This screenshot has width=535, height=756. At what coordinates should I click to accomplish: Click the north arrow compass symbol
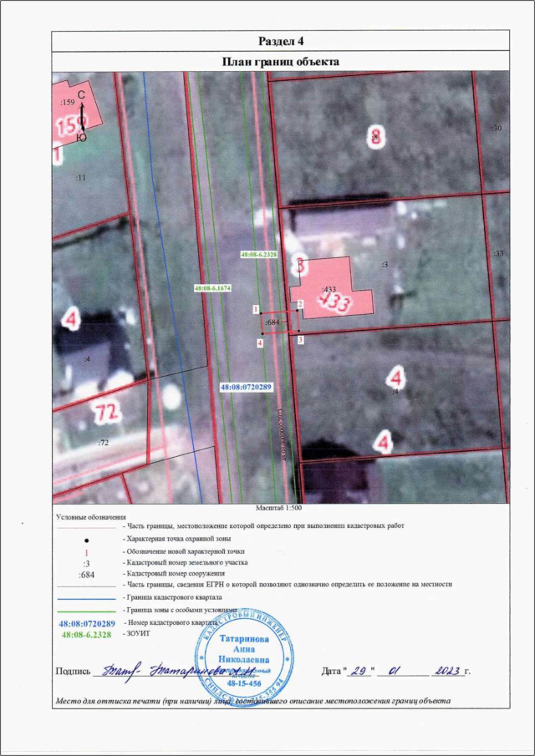pyautogui.click(x=81, y=115)
